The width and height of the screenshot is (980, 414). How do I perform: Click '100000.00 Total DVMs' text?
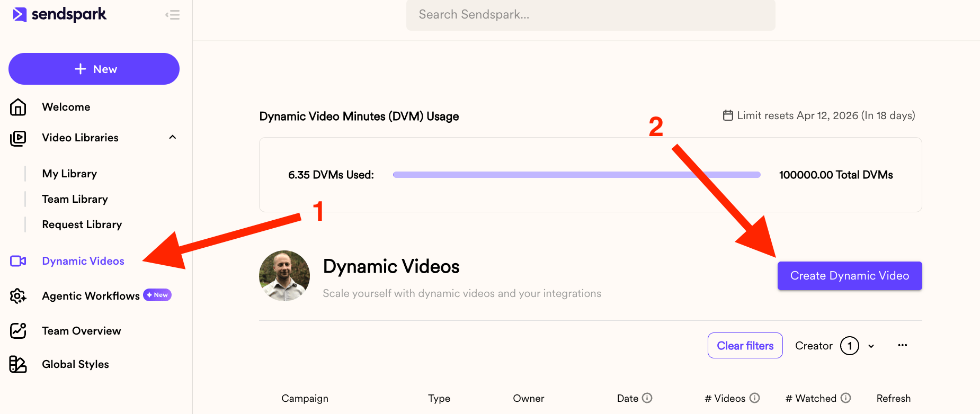[836, 175]
